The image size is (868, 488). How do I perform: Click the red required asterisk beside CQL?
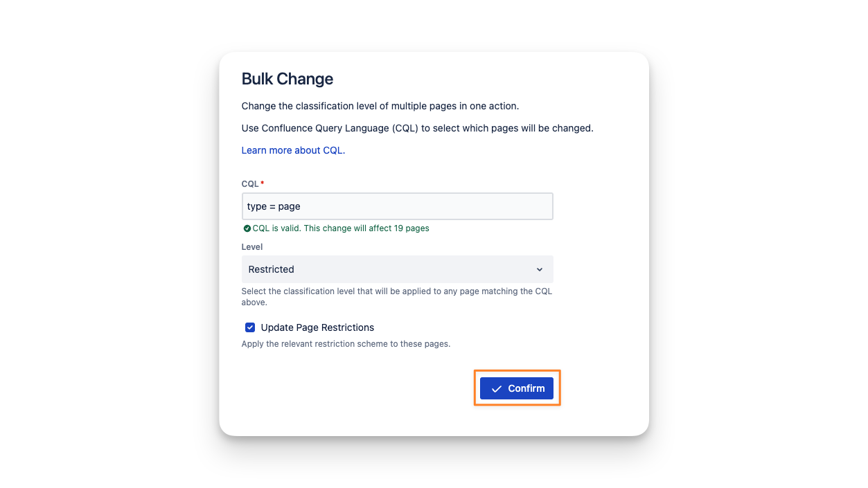(263, 183)
